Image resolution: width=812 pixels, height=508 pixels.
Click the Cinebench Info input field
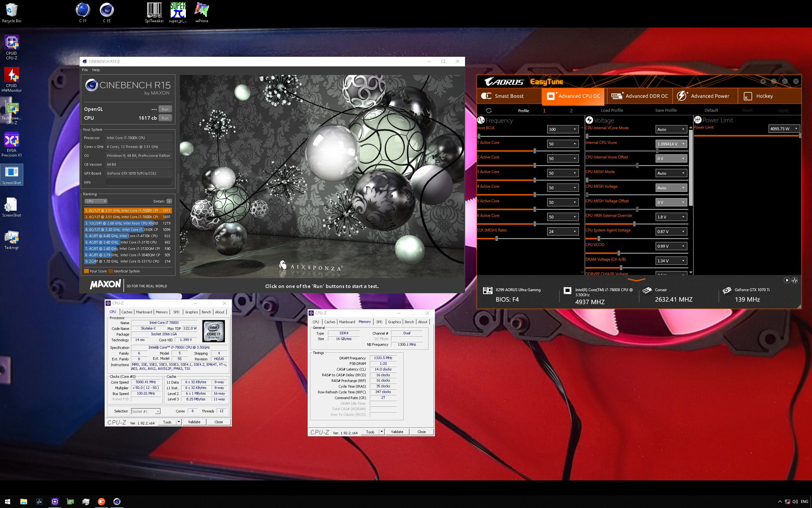[x=139, y=182]
